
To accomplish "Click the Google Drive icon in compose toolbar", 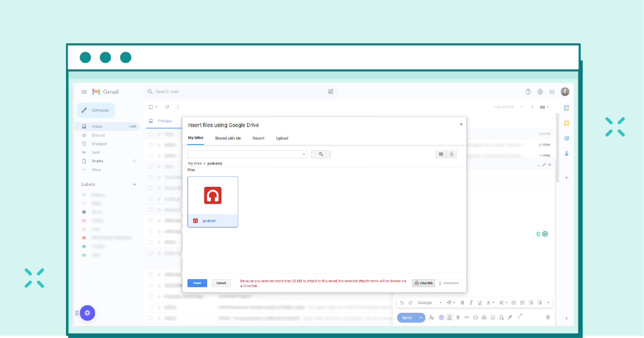I will point(484,317).
